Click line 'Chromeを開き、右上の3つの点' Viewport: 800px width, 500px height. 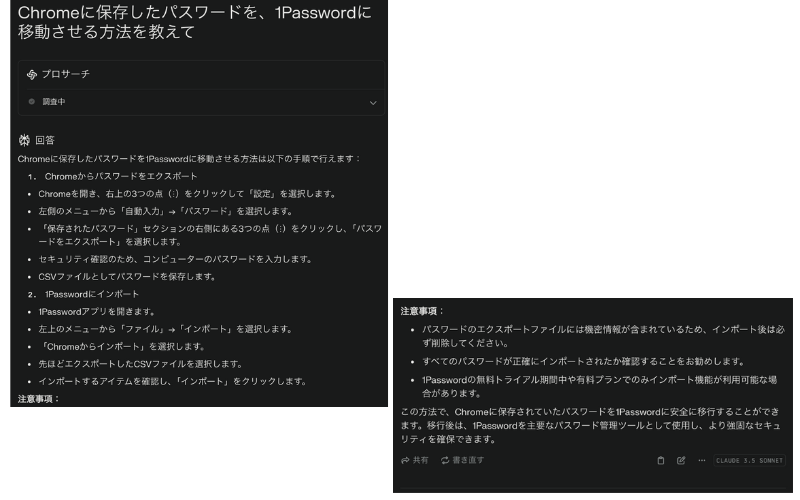(x=188, y=194)
